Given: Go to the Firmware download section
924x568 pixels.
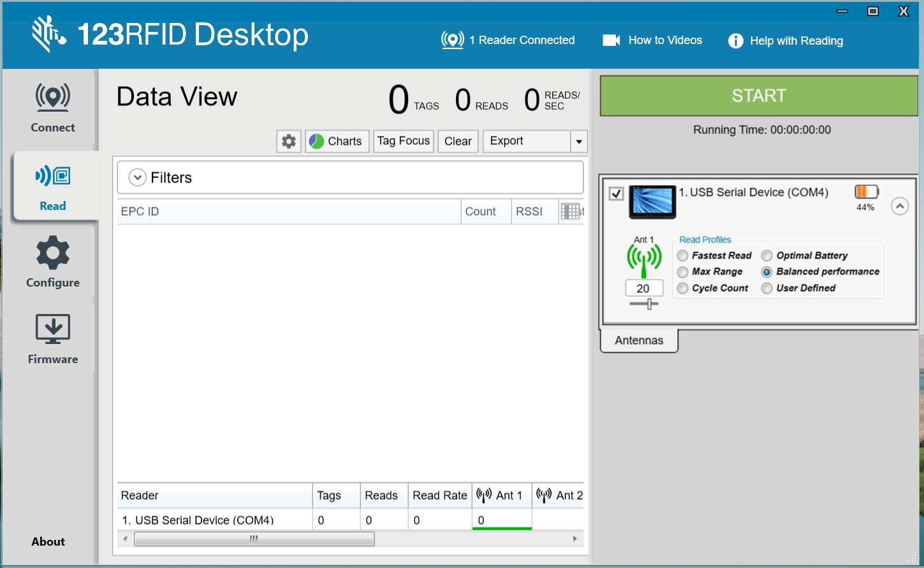Looking at the screenshot, I should point(53,339).
